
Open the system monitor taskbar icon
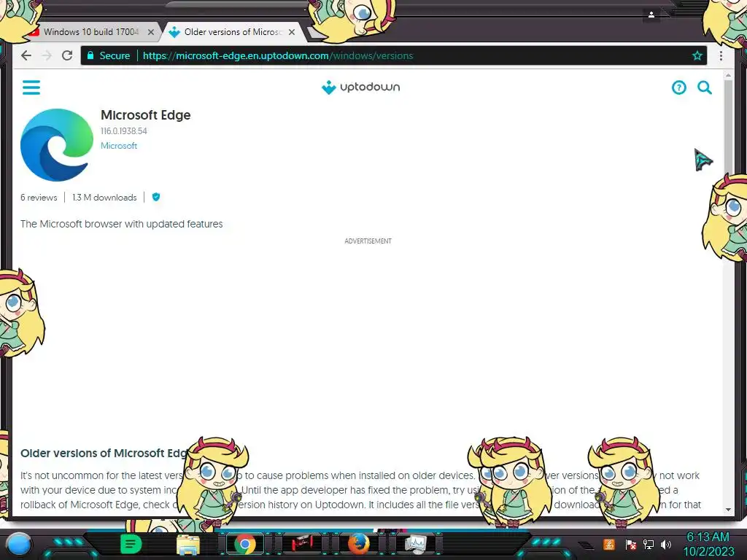(x=416, y=544)
